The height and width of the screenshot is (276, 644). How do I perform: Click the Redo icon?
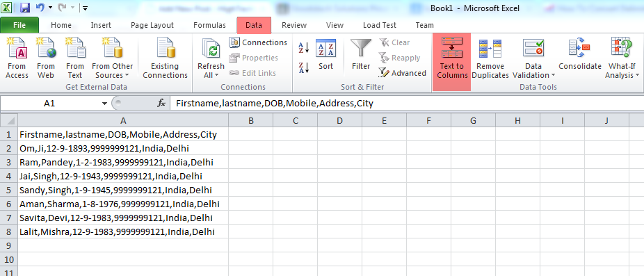tap(62, 8)
